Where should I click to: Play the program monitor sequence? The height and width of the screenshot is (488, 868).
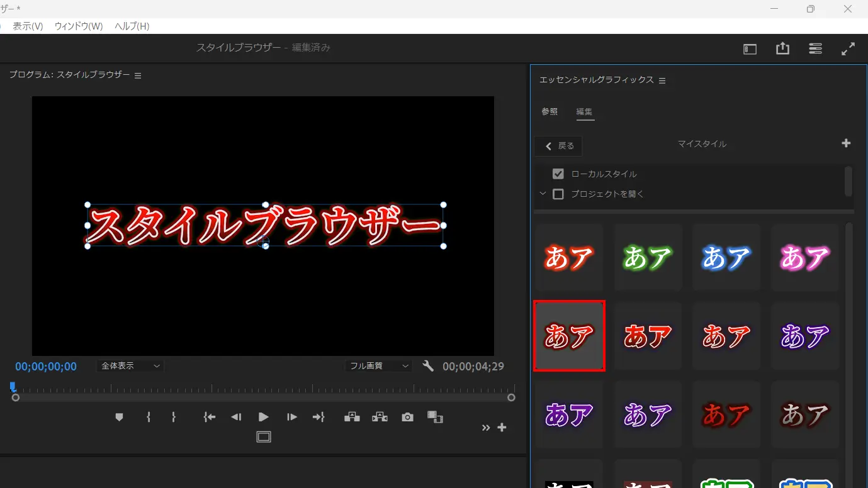[264, 417]
